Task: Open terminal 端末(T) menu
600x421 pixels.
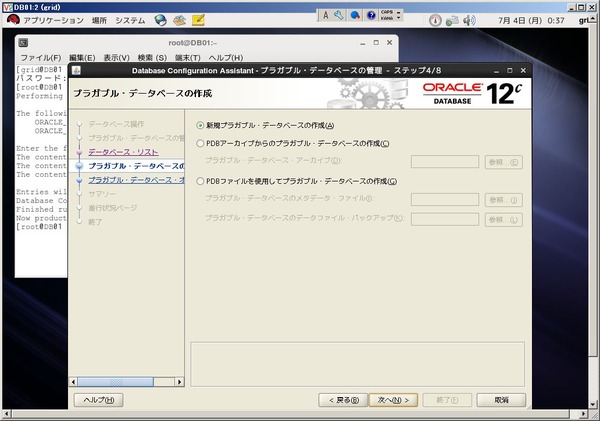Action: 188,58
